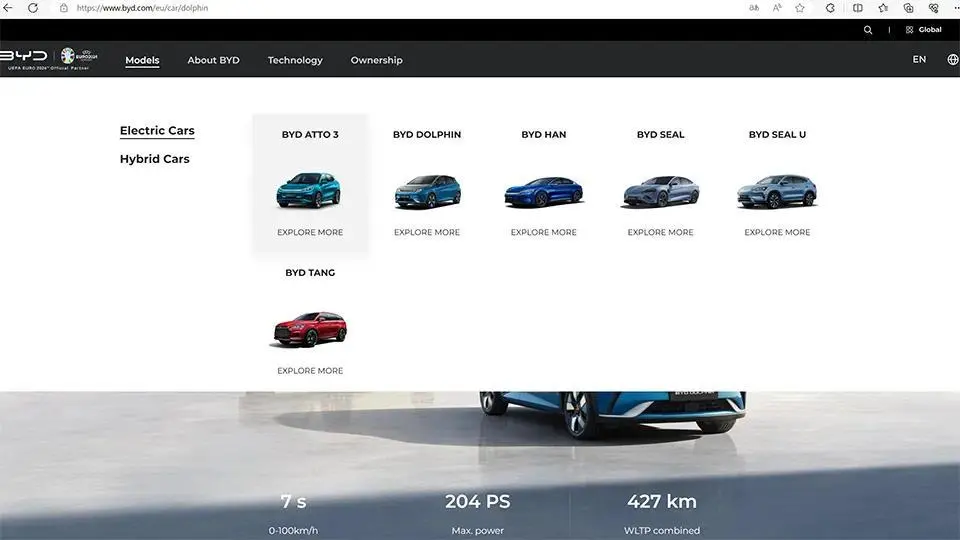Click the BYD SEAL U SUV image
The image size is (960, 540).
tap(777, 191)
